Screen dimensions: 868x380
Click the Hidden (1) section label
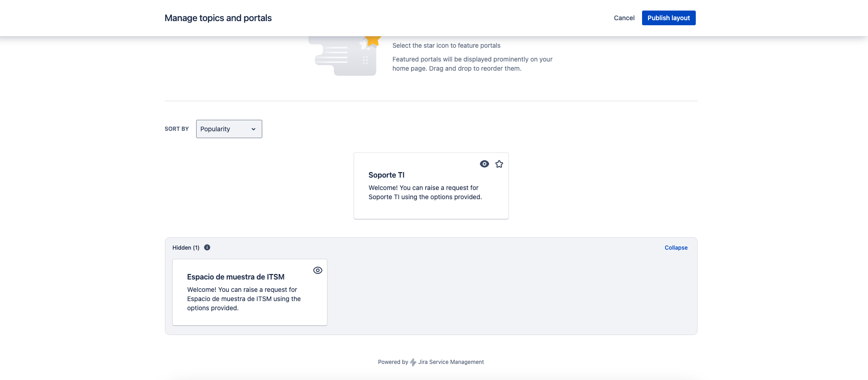pos(186,248)
